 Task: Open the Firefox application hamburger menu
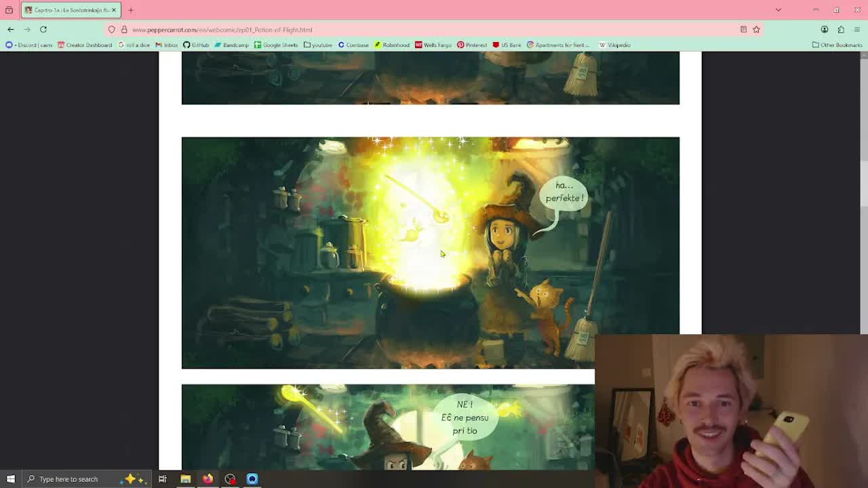pos(857,30)
